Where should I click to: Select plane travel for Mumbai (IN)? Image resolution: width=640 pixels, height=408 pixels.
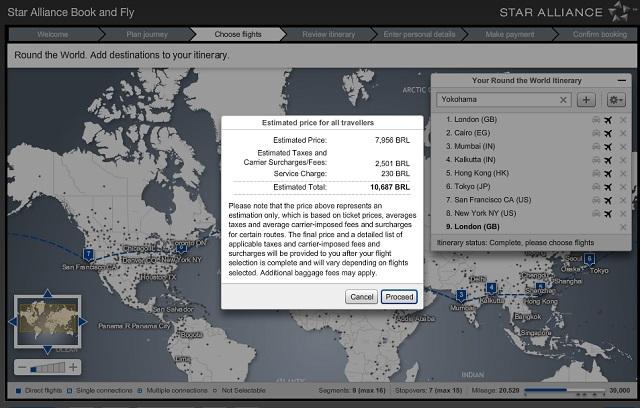point(608,146)
